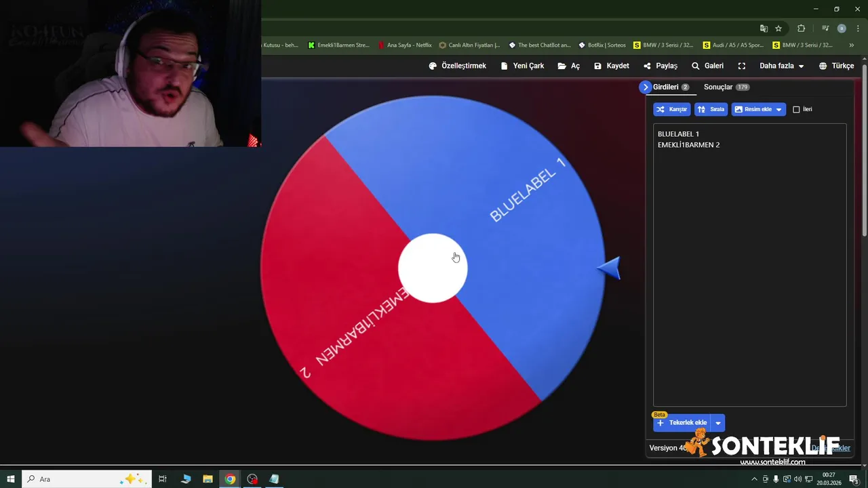Click the page vertical scrollbar
Image resolution: width=868 pixels, height=488 pixels.
click(x=865, y=151)
